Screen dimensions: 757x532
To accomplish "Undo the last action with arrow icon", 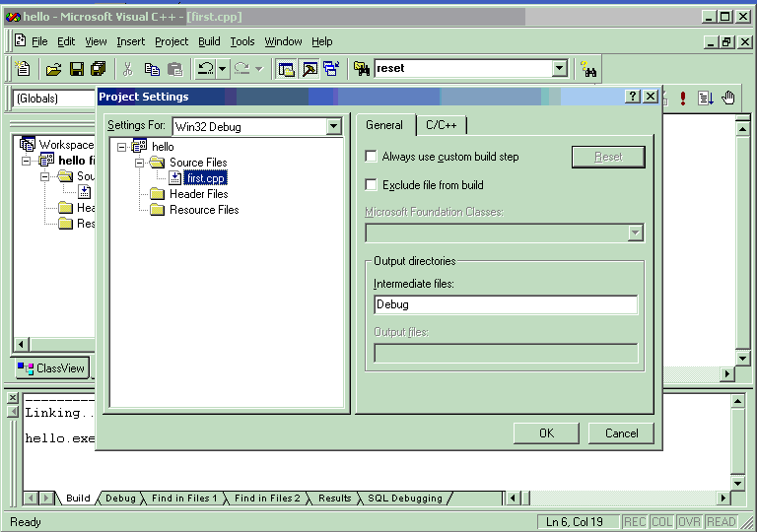I will point(205,69).
